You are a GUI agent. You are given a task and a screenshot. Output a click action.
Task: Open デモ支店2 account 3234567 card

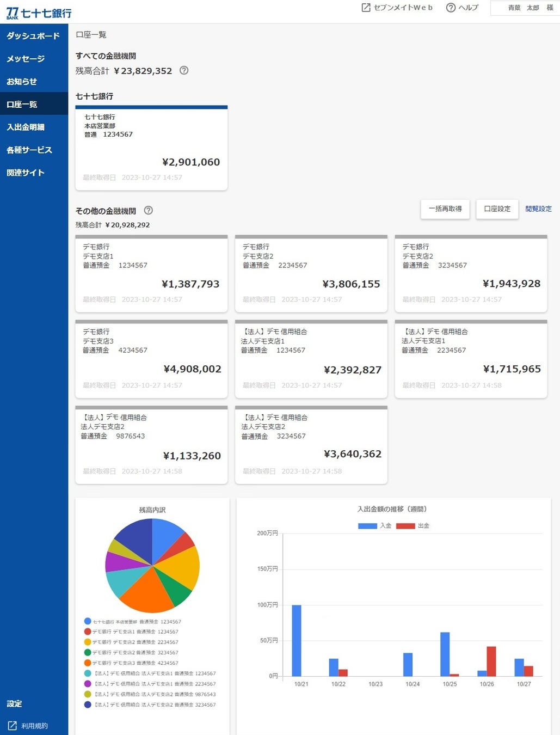(x=471, y=274)
